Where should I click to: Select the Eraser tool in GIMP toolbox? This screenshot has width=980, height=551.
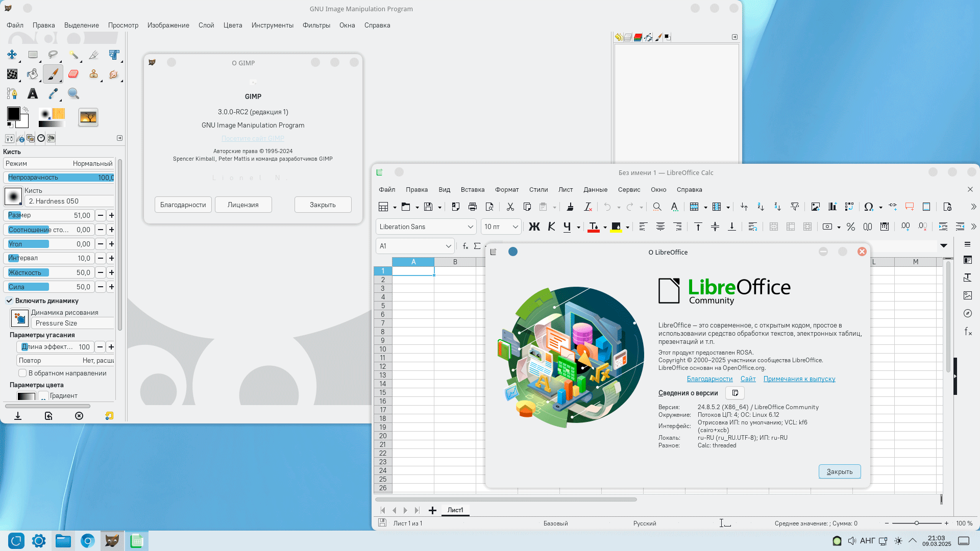[x=73, y=74]
